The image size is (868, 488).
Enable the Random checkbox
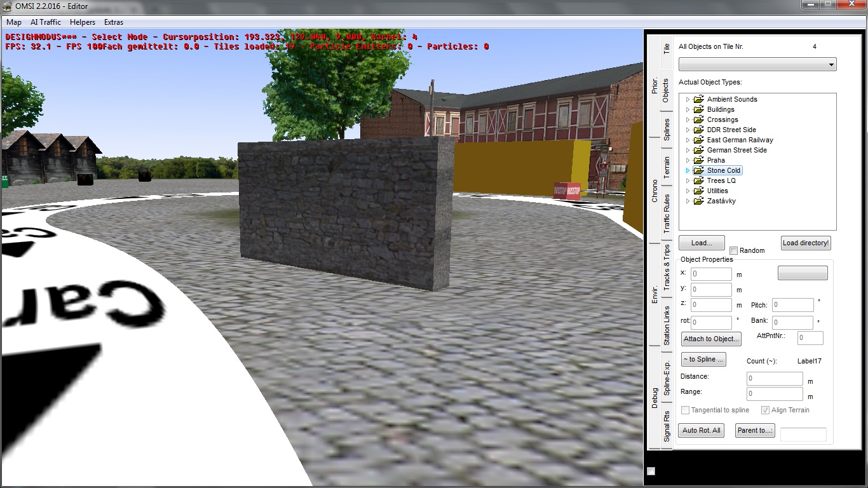click(x=734, y=251)
